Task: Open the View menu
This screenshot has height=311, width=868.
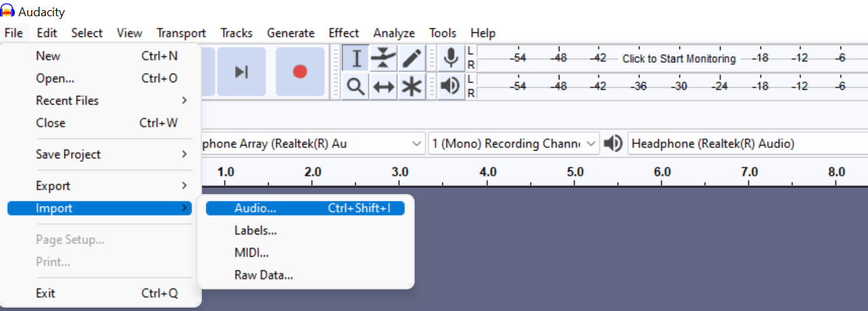Action: [x=129, y=32]
